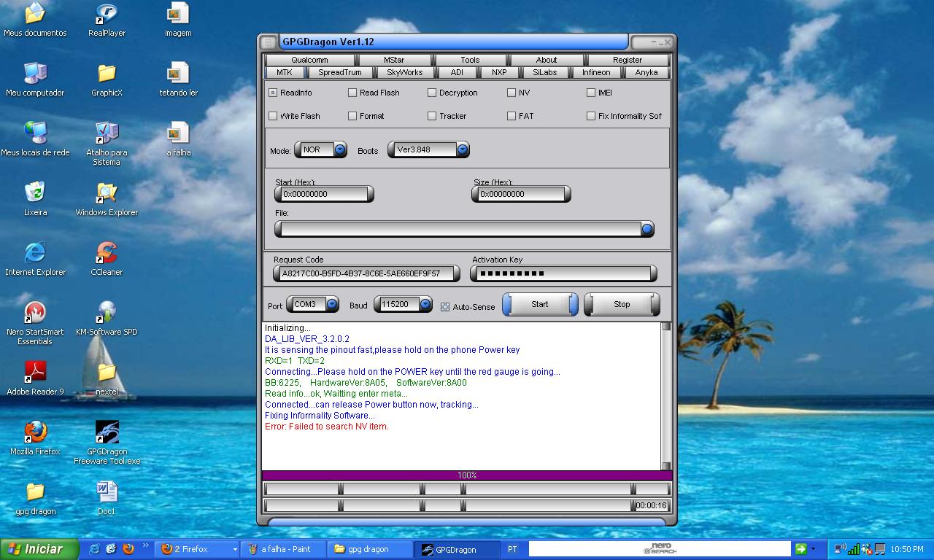Open the CCleaner desktop shortcut
Image resolution: width=934 pixels, height=560 pixels.
click(x=107, y=254)
